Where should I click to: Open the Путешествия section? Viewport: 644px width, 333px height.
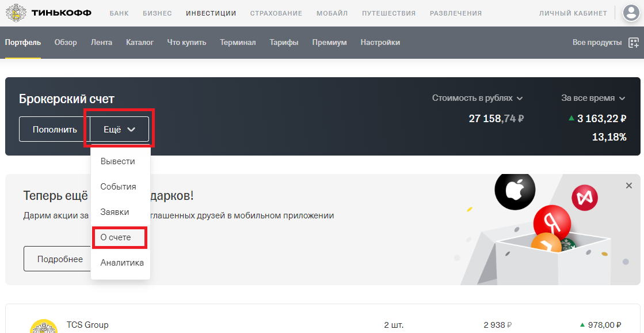coord(388,14)
